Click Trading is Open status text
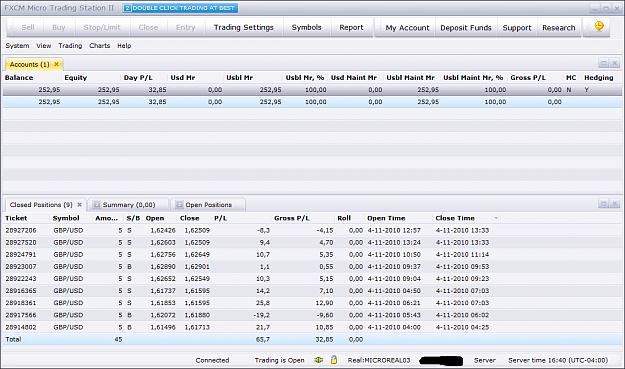Image resolution: width=625 pixels, height=369 pixels. [x=279, y=360]
